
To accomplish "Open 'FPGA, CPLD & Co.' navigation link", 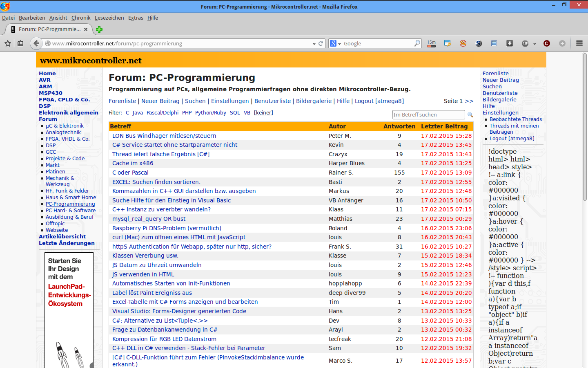I will (65, 100).
